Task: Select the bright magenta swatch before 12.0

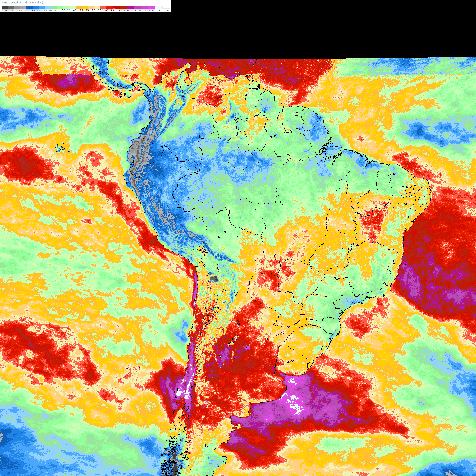Action: (152, 7)
